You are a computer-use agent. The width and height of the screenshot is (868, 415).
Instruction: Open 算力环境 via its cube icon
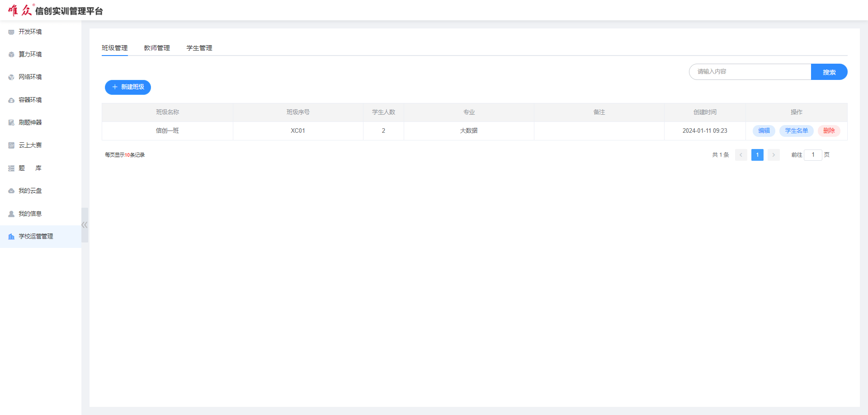coord(11,55)
